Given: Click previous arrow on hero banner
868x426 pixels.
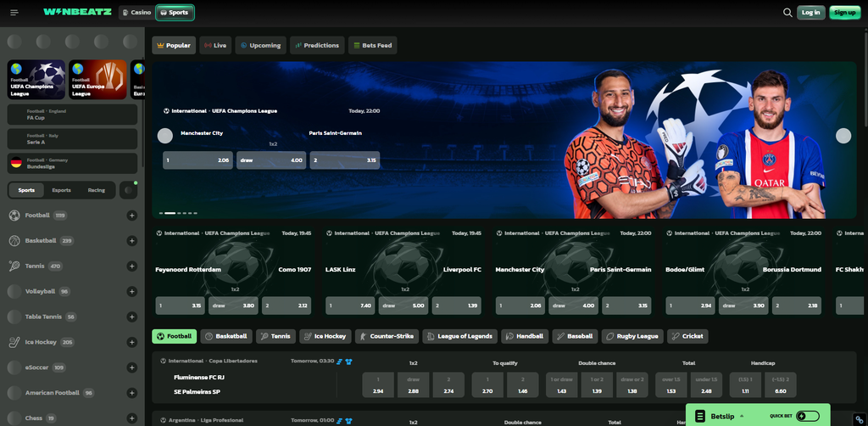Looking at the screenshot, I should [165, 136].
